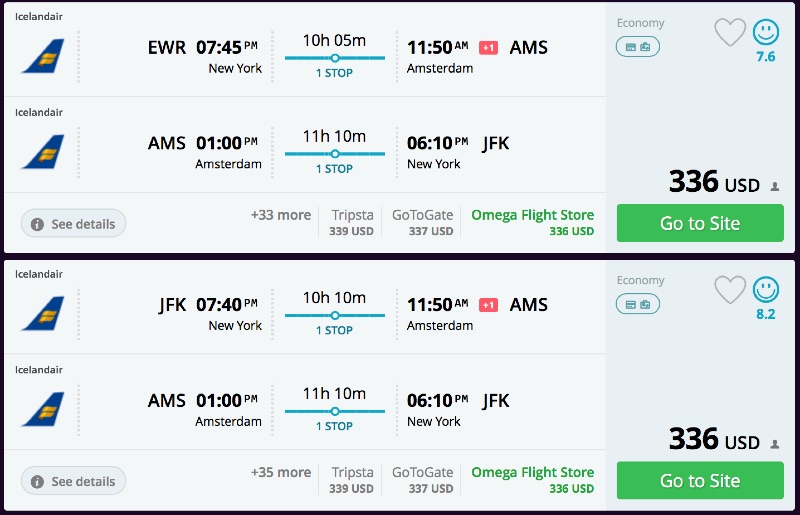Image resolution: width=800 pixels, height=515 pixels.
Task: Click the 8.2 rating smiley face
Action: pyautogui.click(x=766, y=290)
